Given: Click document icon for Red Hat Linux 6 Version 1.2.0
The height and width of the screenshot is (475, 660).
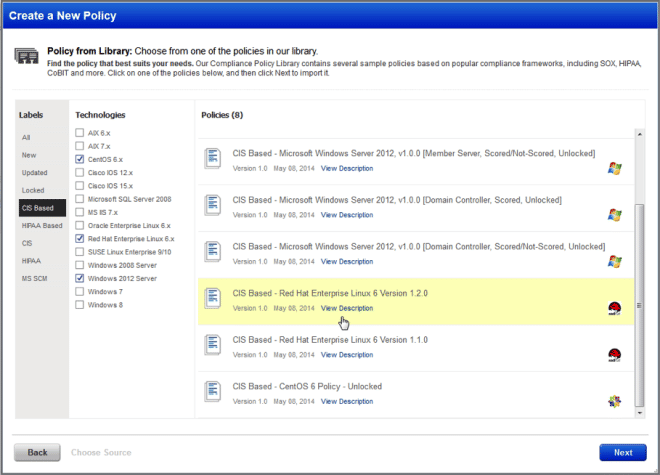Looking at the screenshot, I should point(213,298).
